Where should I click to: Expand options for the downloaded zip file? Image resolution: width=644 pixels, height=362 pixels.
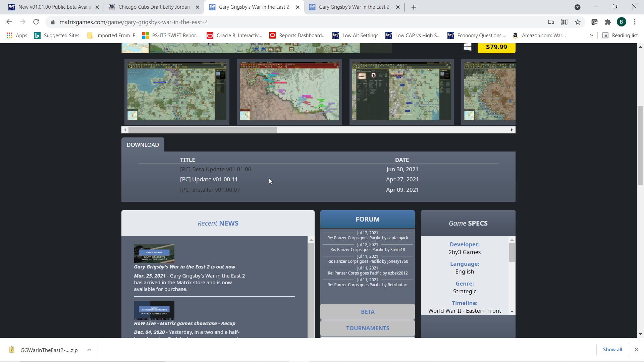click(89, 350)
